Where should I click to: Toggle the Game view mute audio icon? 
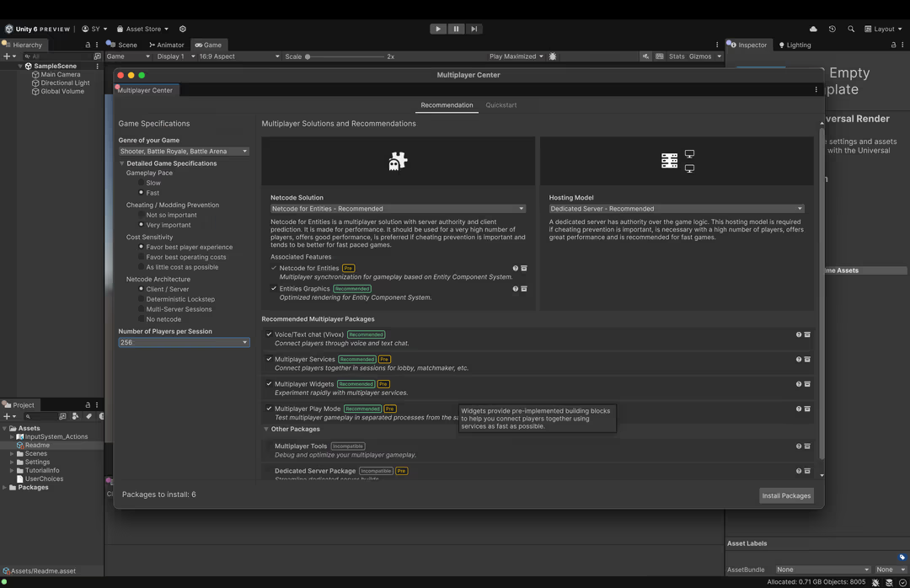pos(645,56)
